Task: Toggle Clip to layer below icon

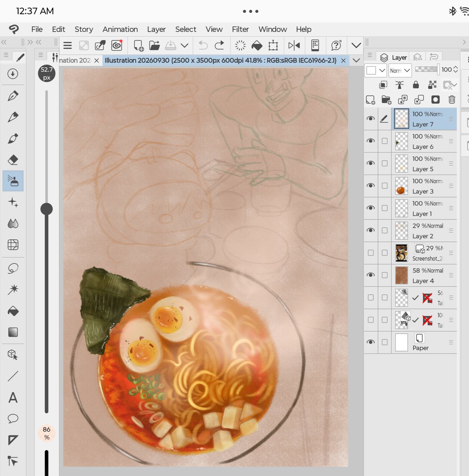Action: [x=383, y=84]
